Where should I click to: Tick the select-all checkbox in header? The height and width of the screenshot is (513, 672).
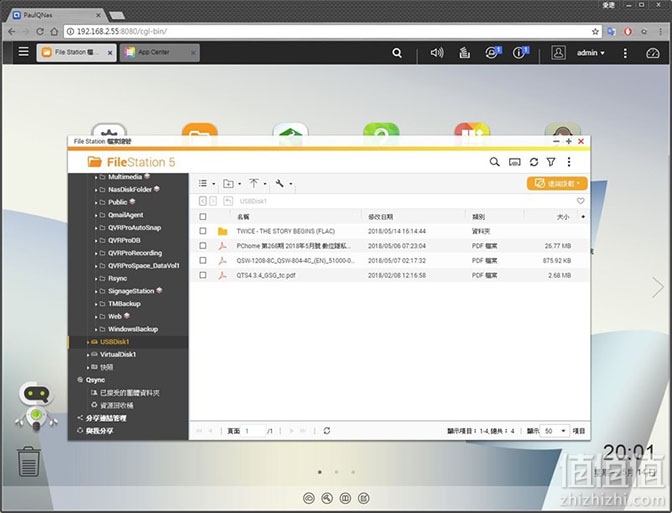[203, 216]
